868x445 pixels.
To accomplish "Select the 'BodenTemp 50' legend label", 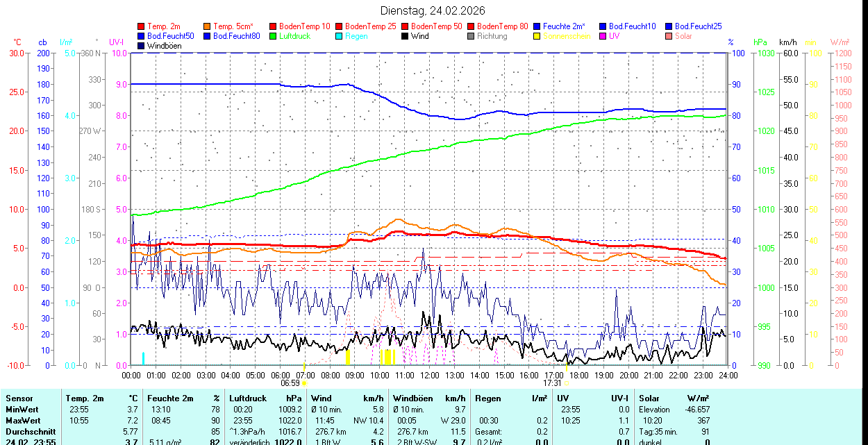I will pyautogui.click(x=437, y=26).
